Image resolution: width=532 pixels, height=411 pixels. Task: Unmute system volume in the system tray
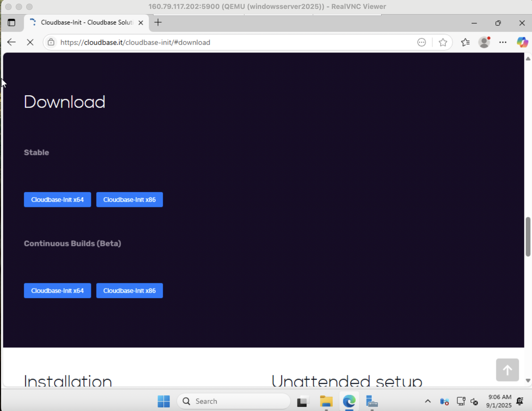click(475, 401)
